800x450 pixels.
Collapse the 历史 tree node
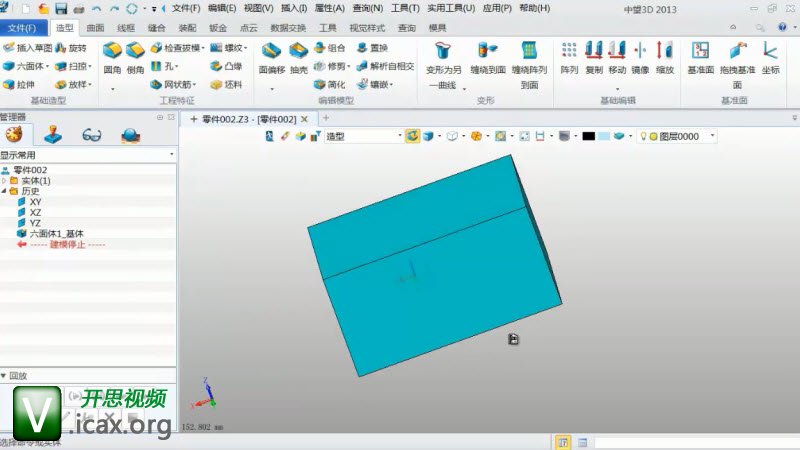point(5,191)
